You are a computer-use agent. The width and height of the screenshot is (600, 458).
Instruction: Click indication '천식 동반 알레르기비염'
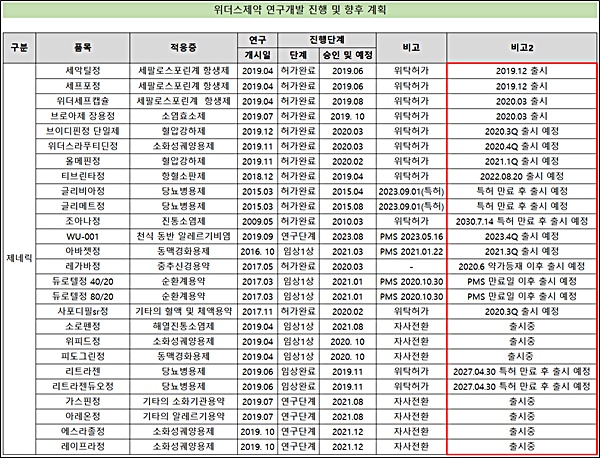click(x=183, y=236)
